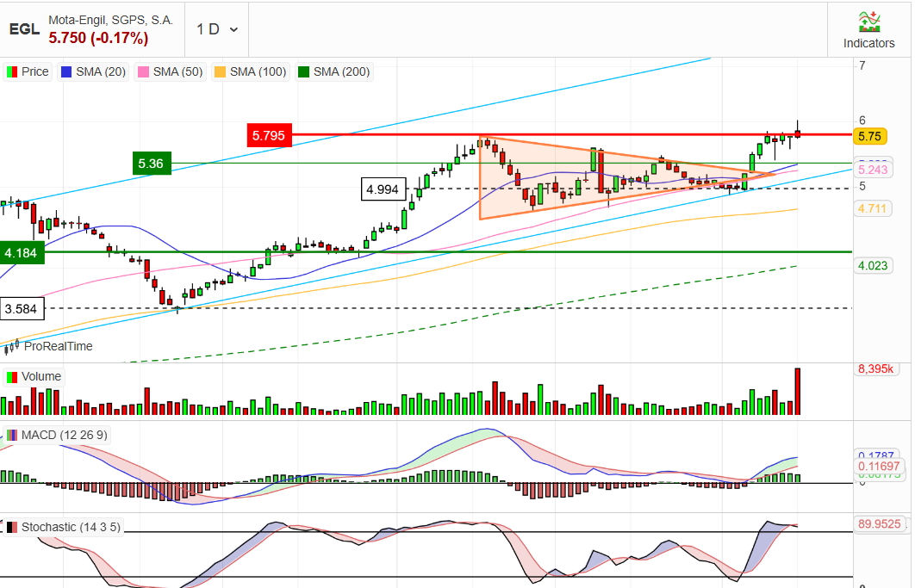Screen dimensions: 915x588
Task: Toggle SMA (100) indicator legend
Action: coord(251,71)
